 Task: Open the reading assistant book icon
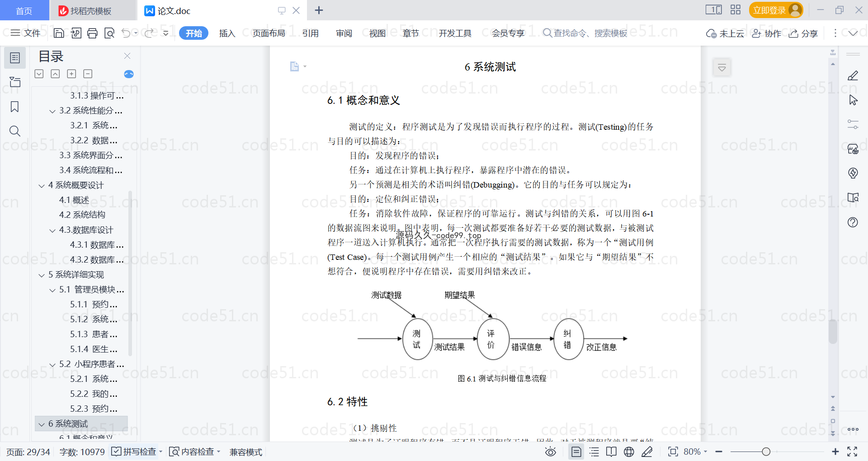[853, 198]
